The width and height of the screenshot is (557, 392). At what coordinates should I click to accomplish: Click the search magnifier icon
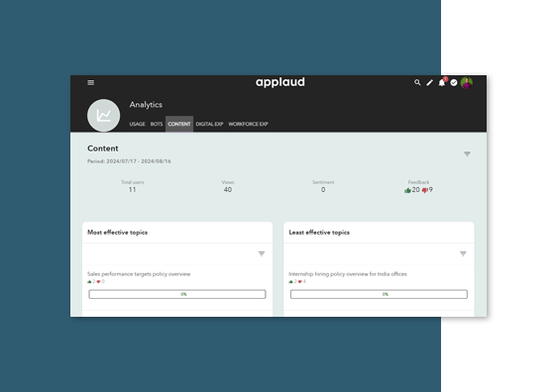click(x=417, y=82)
